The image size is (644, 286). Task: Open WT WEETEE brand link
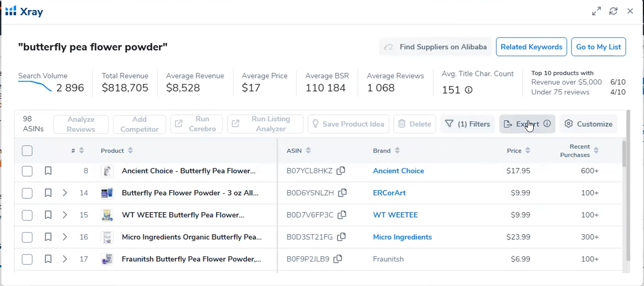point(395,215)
